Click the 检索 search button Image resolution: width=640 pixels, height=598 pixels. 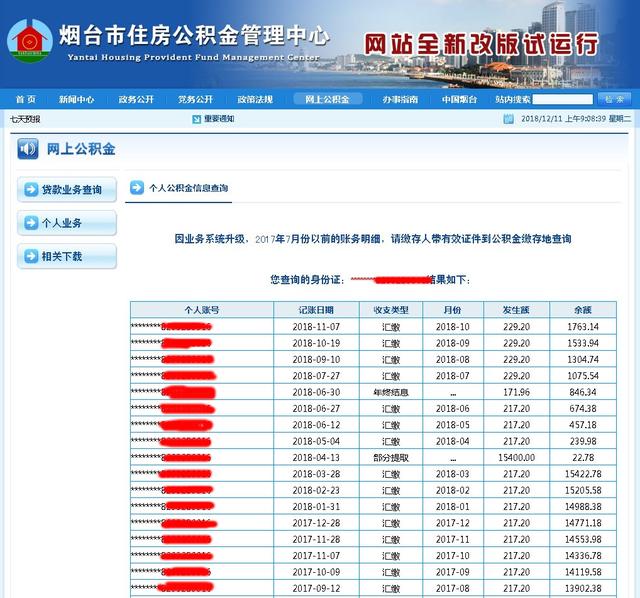(x=614, y=99)
